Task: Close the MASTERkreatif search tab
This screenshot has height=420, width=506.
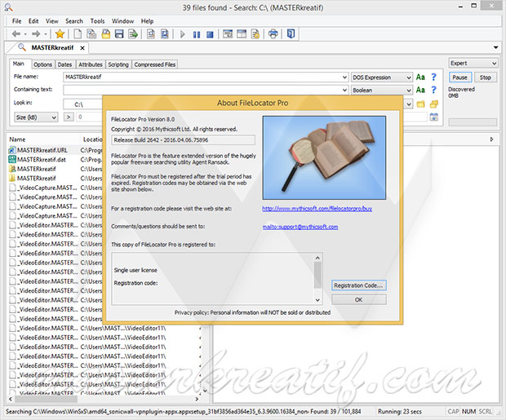Action: [82, 48]
